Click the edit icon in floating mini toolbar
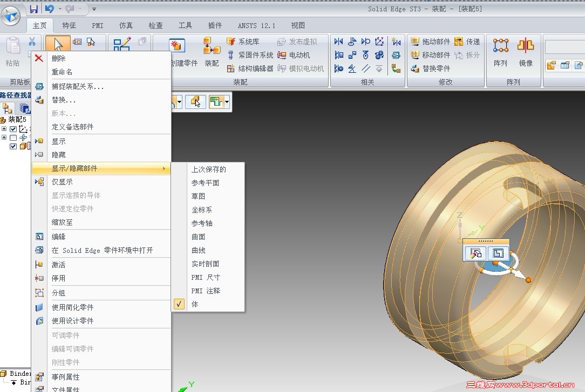Screen dimensions: 585x392 (x=498, y=253)
